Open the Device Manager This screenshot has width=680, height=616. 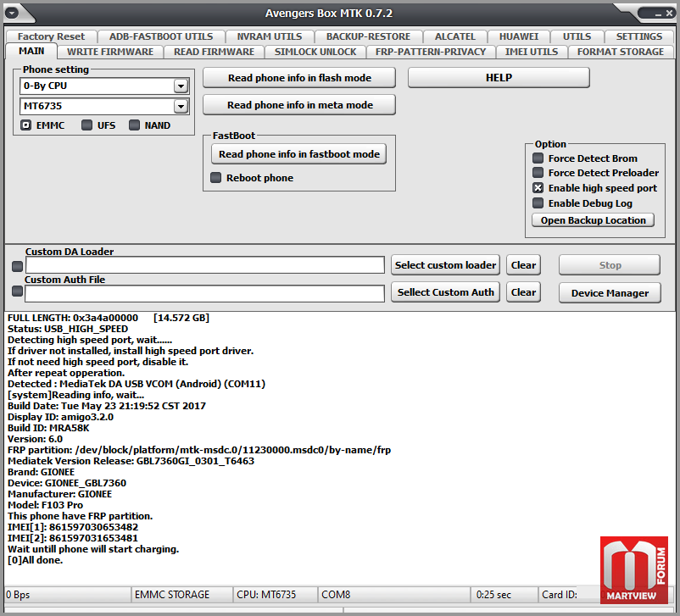click(x=610, y=293)
